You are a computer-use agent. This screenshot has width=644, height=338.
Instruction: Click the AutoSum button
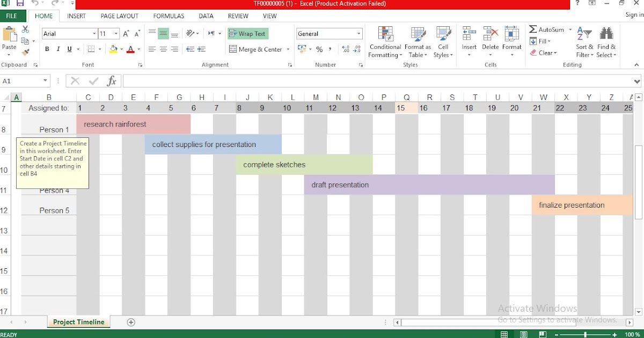tap(547, 30)
